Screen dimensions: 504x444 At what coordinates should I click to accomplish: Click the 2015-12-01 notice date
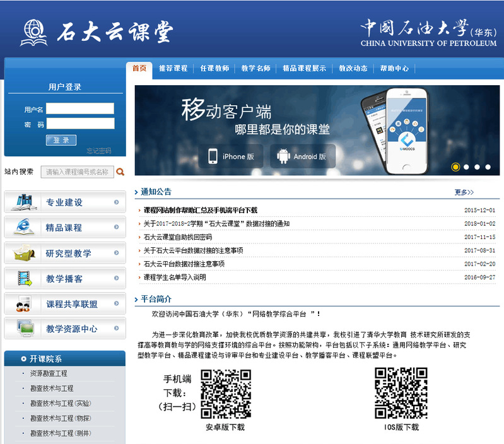(479, 210)
